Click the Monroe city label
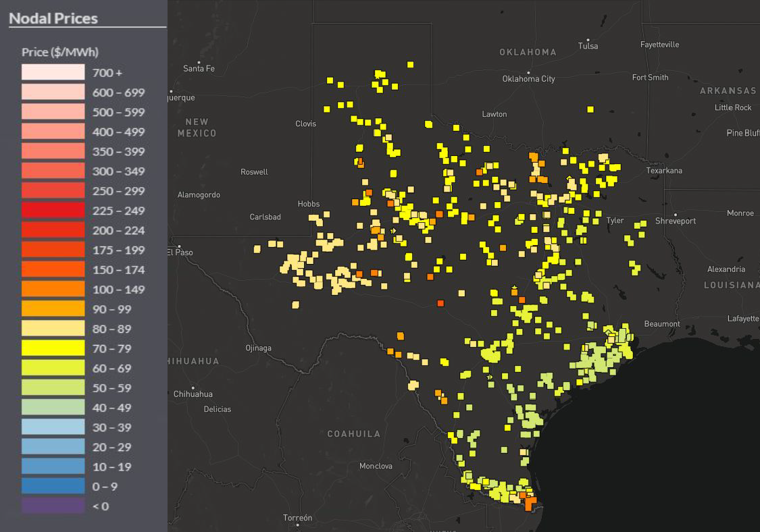This screenshot has width=760, height=532. tap(740, 213)
